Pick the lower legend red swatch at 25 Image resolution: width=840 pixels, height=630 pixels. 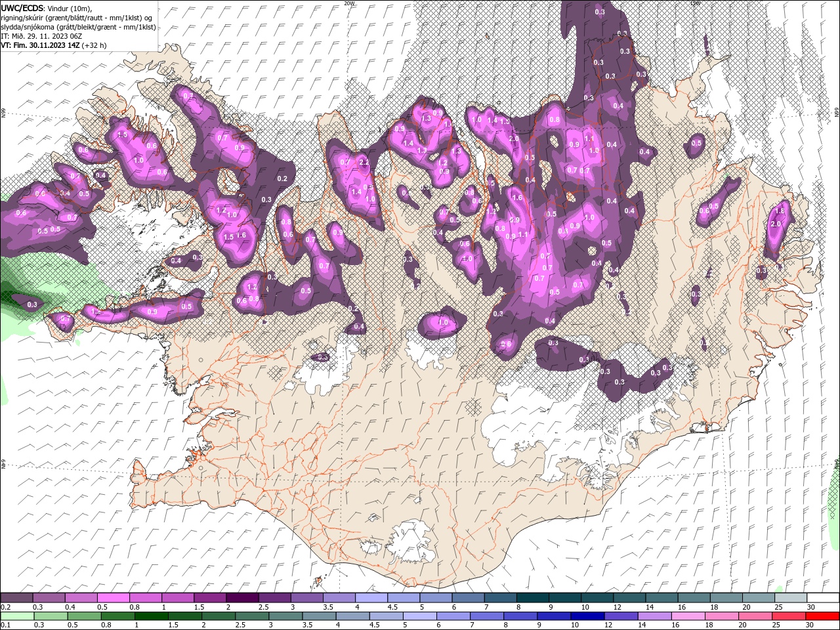(x=787, y=616)
